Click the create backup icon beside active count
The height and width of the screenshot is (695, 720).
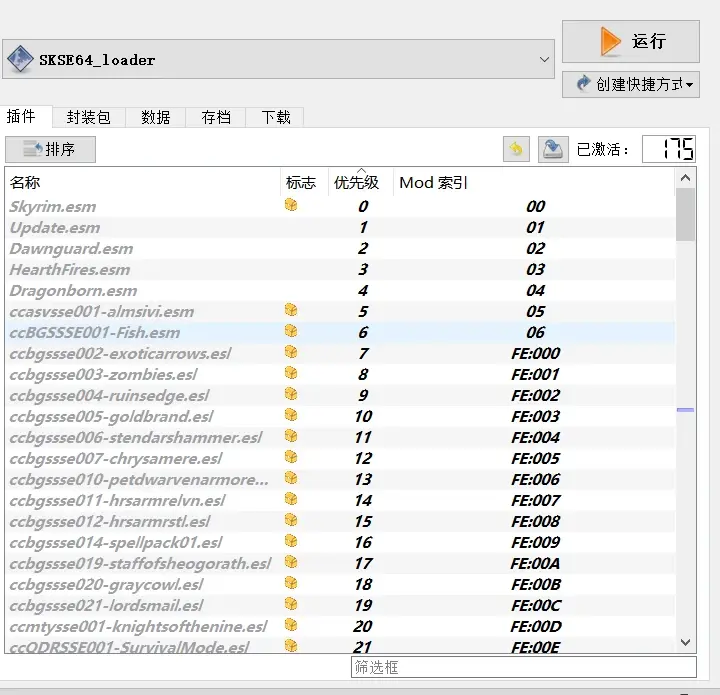click(553, 149)
